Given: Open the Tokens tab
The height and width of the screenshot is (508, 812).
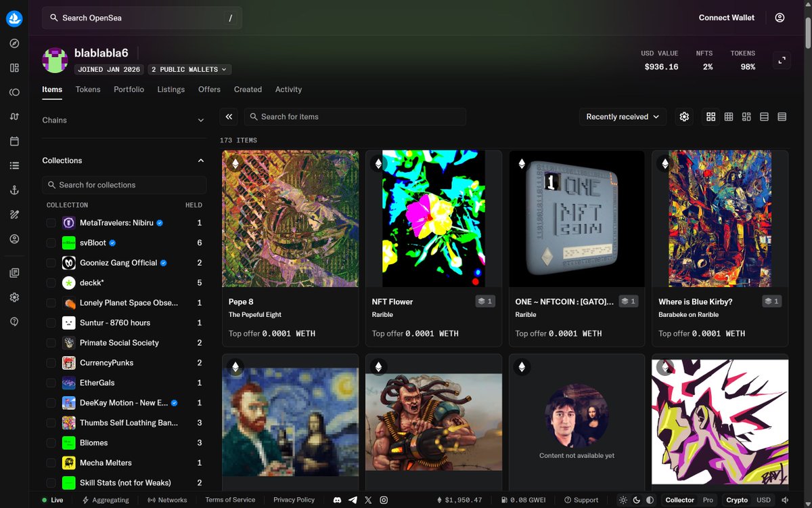Looking at the screenshot, I should tap(88, 89).
